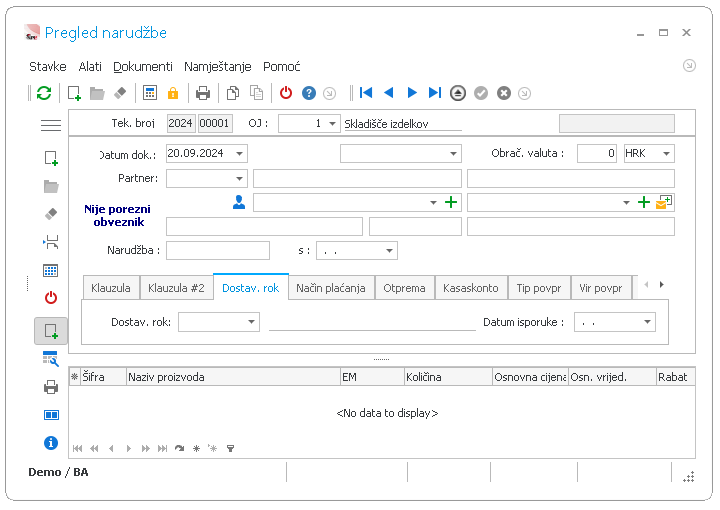Select Kasaskonto tab
Viewport: 720px width, 510px height.
[x=471, y=288]
